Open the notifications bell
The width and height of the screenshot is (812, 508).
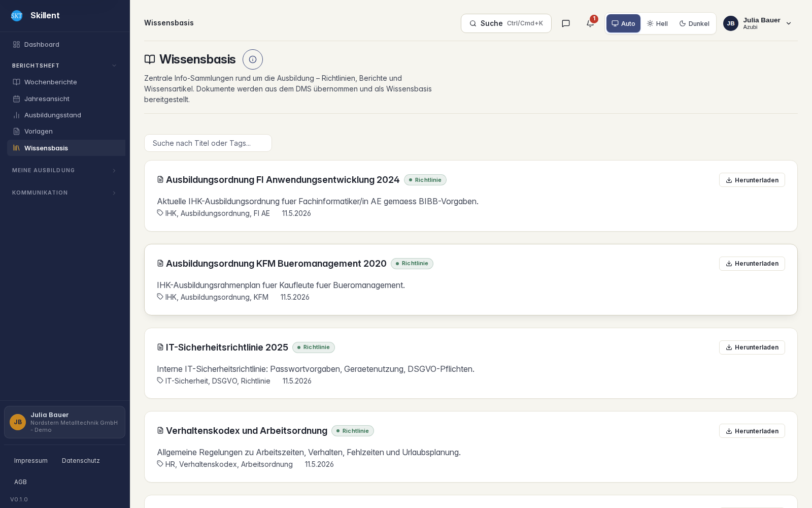tap(590, 23)
